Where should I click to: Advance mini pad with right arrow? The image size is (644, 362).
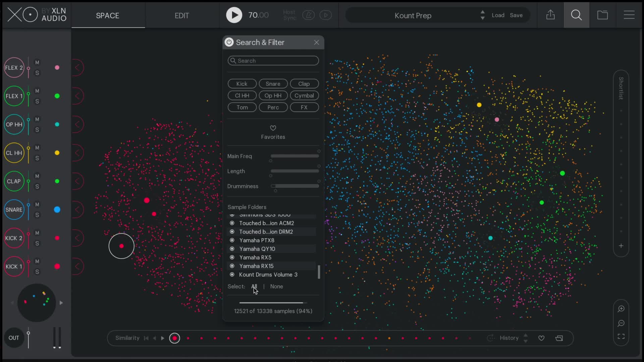tap(61, 303)
